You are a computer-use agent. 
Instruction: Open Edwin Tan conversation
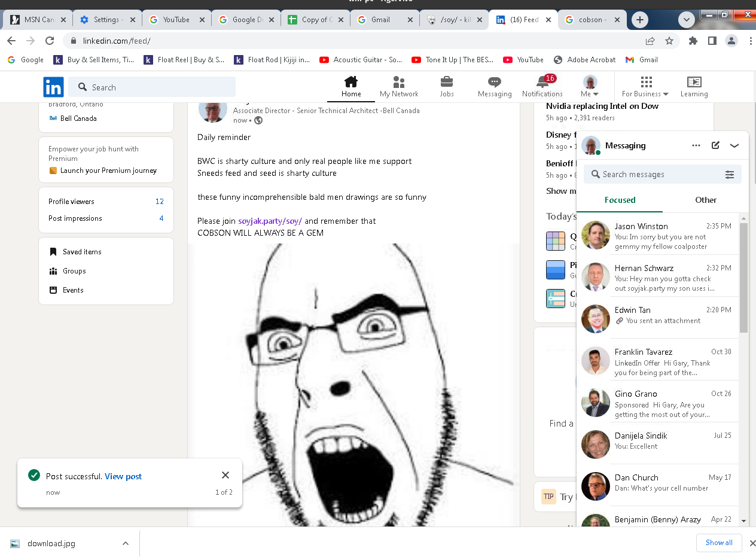click(x=658, y=319)
